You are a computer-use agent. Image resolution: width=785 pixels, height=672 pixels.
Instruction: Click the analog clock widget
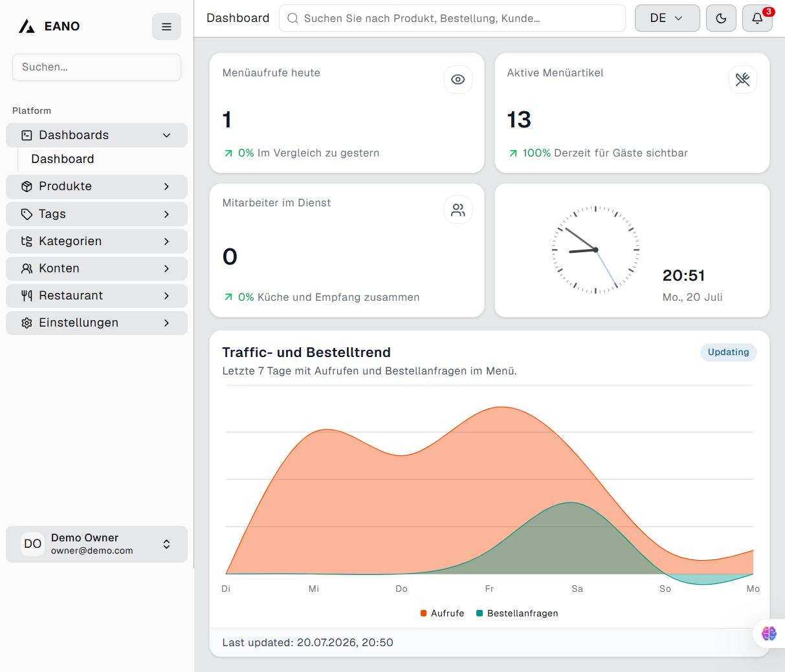click(595, 250)
